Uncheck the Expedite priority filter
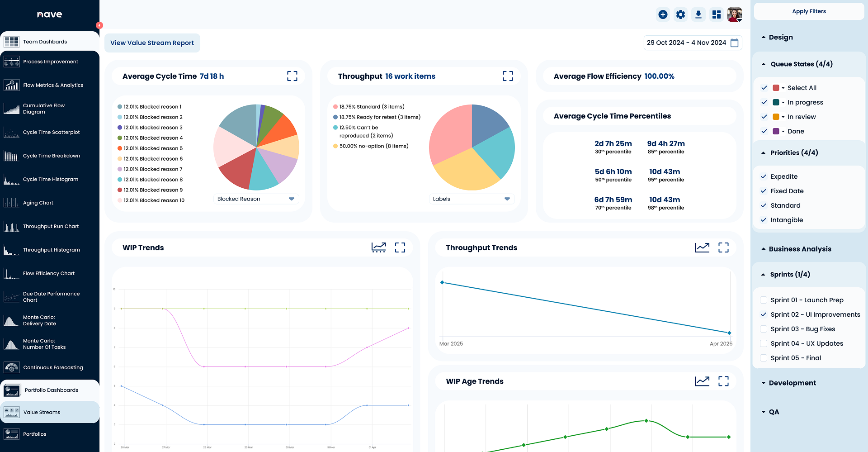Viewport: 868px width, 452px height. pos(764,176)
